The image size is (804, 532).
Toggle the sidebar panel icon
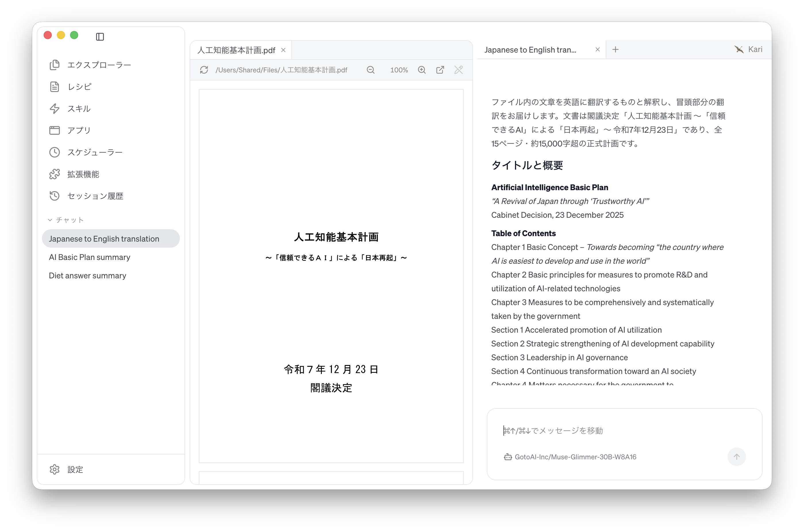(100, 36)
